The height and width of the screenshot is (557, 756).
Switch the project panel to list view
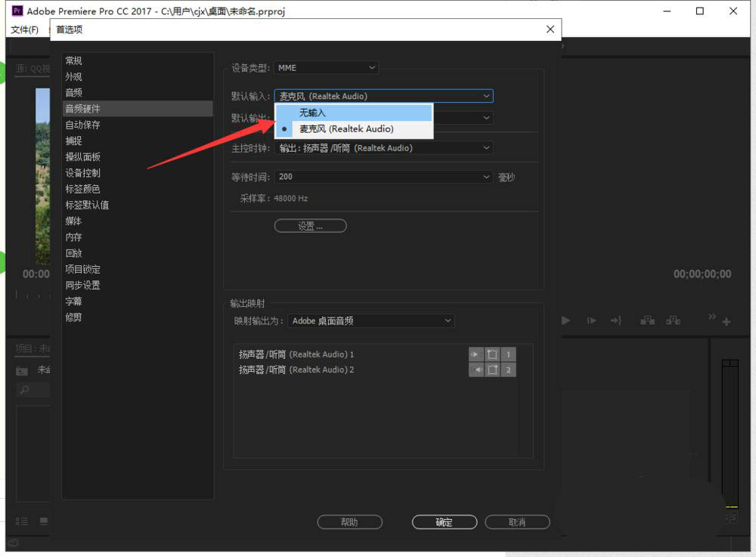[22, 521]
